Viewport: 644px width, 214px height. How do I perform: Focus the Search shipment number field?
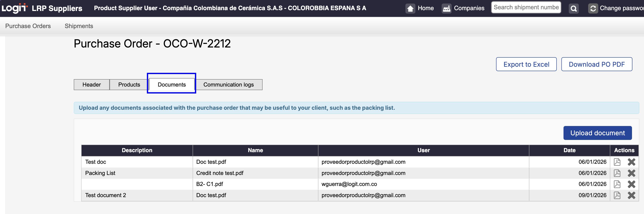526,8
